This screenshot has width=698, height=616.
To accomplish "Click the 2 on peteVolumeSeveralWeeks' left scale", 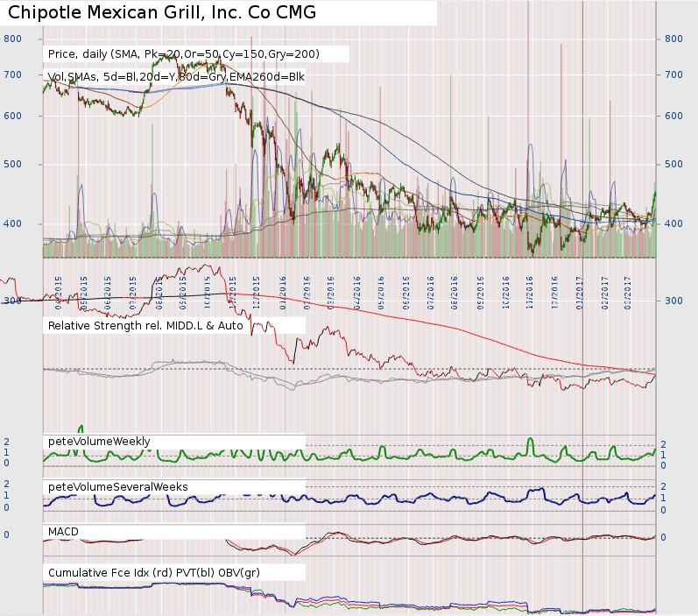I will coord(7,485).
